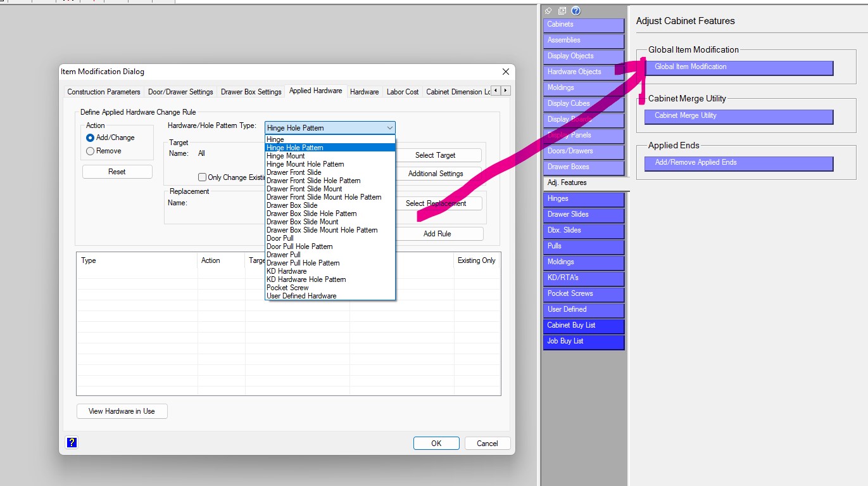Open Cabinet Merge Utility
The height and width of the screenshot is (486, 868).
coord(738,116)
